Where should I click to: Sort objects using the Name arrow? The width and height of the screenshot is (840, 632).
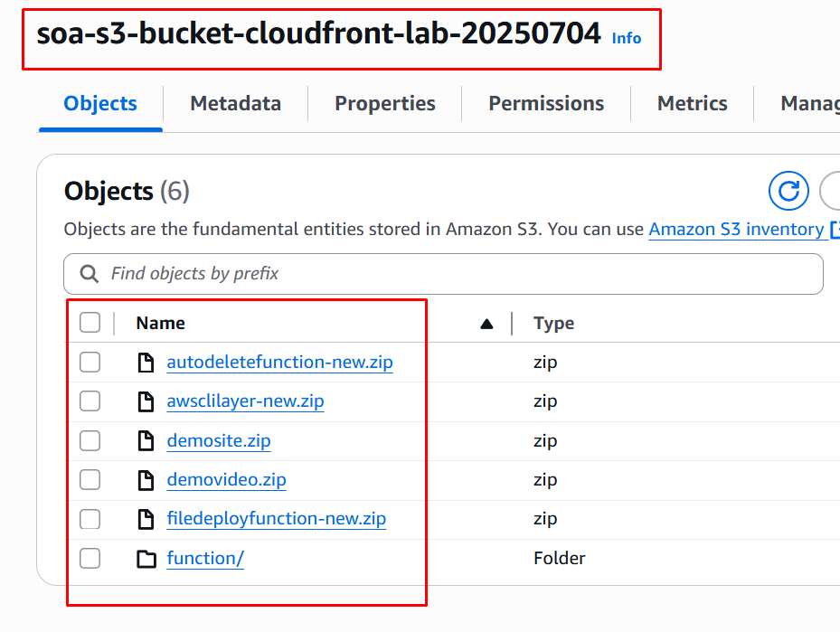click(x=486, y=324)
